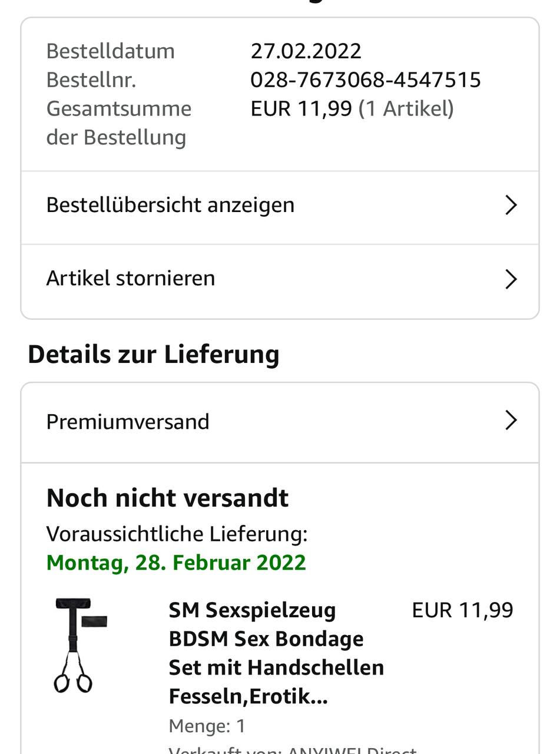Choose the Artikel stornieren option
This screenshot has height=754, width=560.
tap(131, 278)
